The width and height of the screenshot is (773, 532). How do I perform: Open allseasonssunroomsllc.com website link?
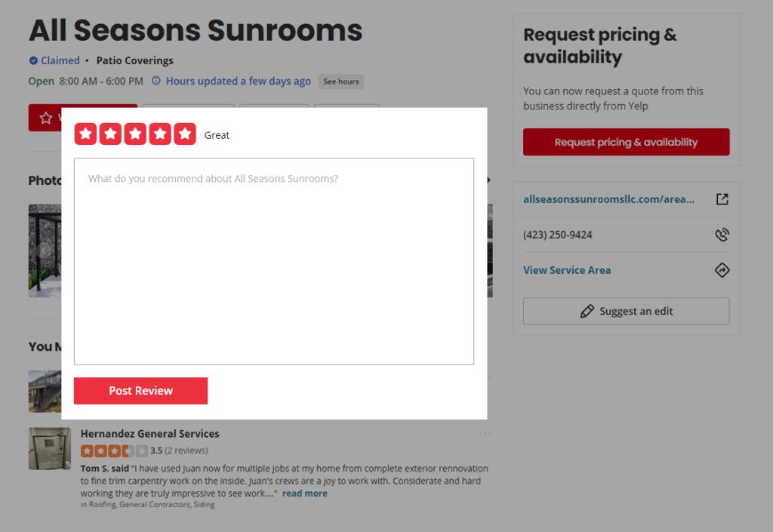point(609,199)
